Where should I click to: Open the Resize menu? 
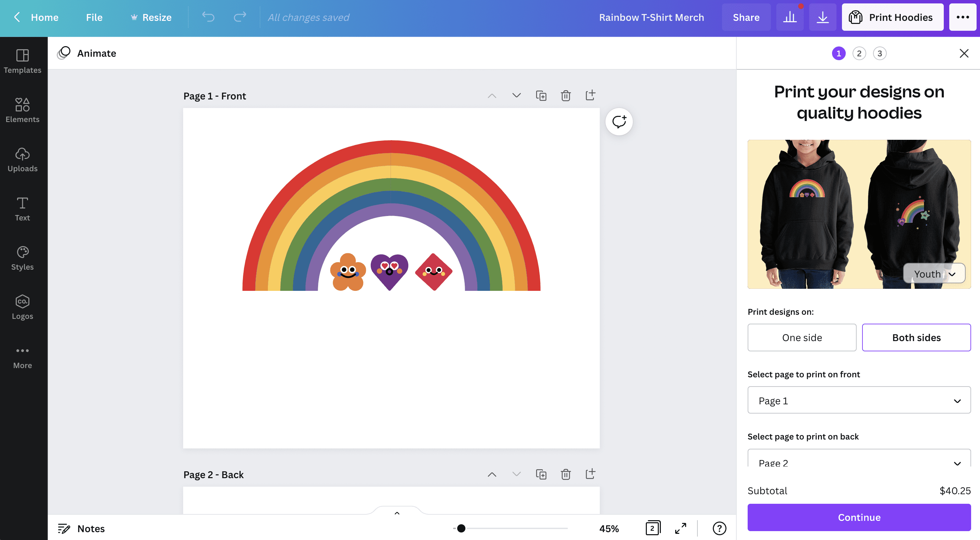click(151, 17)
